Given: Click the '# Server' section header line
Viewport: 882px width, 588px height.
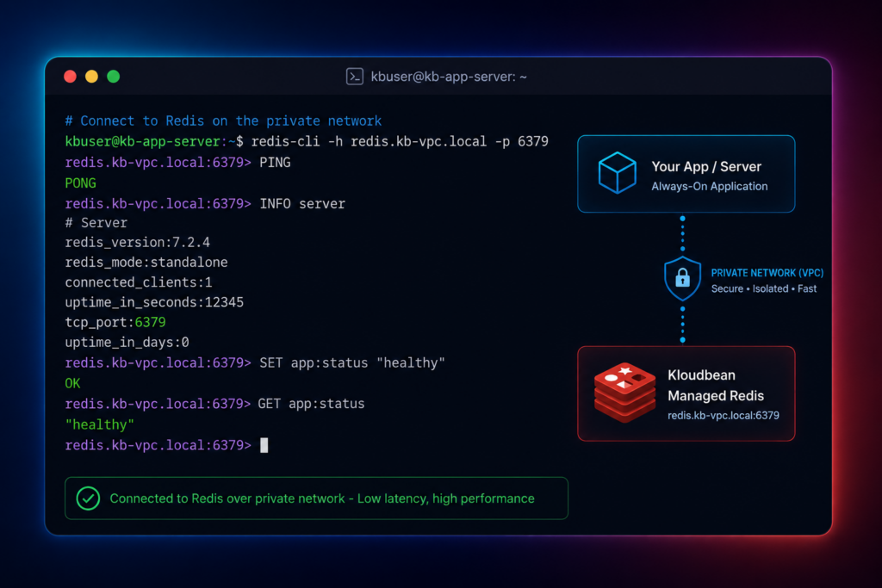Looking at the screenshot, I should click(96, 223).
